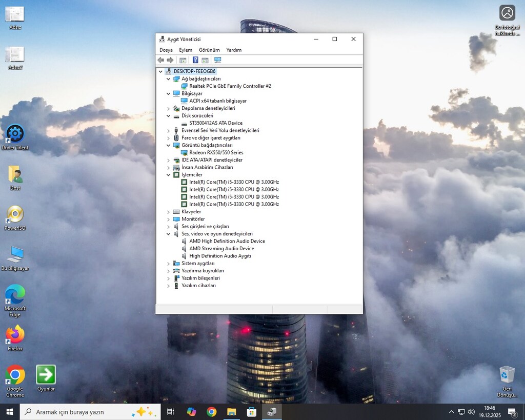This screenshot has width=525, height=420.
Task: Select ACPI x64 tabanlı bilgisayar entry
Action: click(218, 101)
